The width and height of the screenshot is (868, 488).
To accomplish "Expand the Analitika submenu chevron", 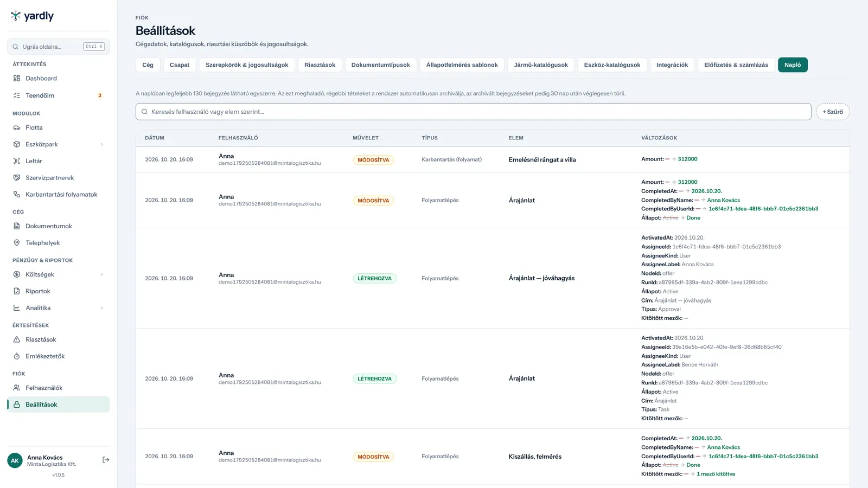I will pyautogui.click(x=102, y=308).
